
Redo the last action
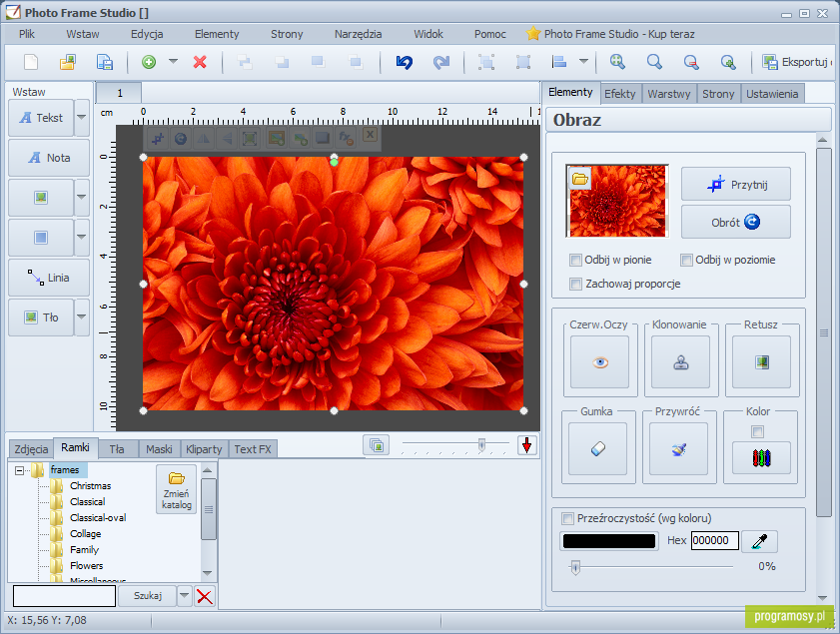point(440,62)
